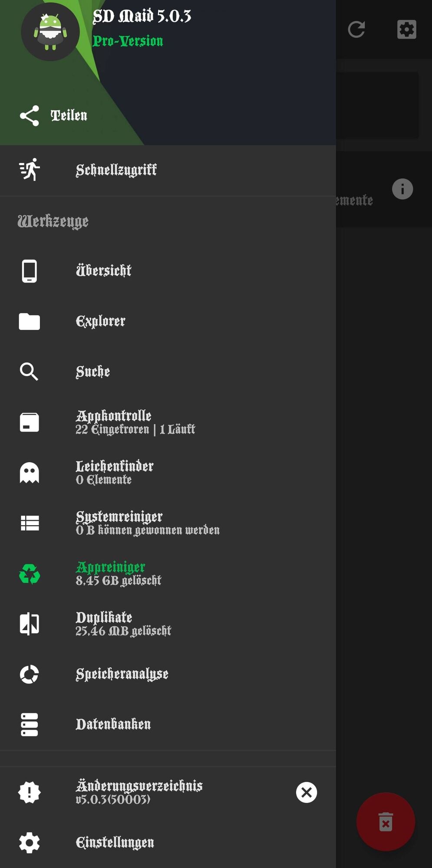Open Einstellungen at the drawer bottom

pos(115,843)
